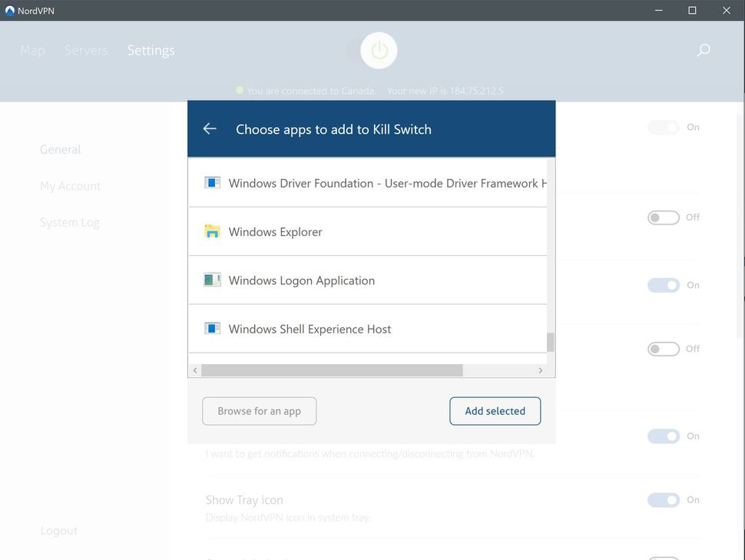Click the back arrow in the Kill Switch dialog
The image size is (745, 560).
click(x=209, y=129)
